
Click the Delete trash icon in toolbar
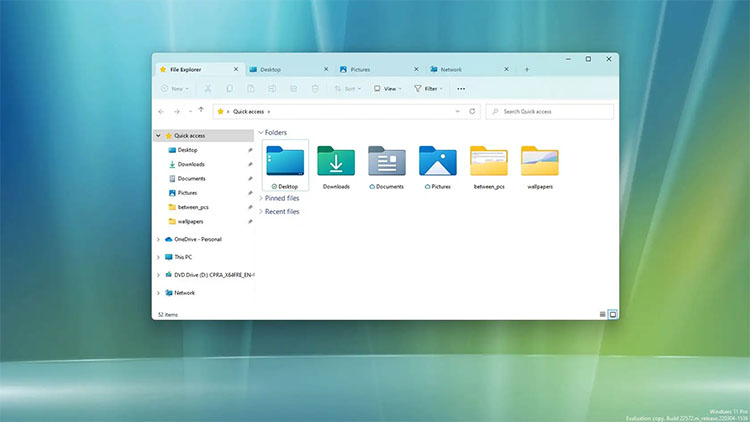[x=315, y=89]
